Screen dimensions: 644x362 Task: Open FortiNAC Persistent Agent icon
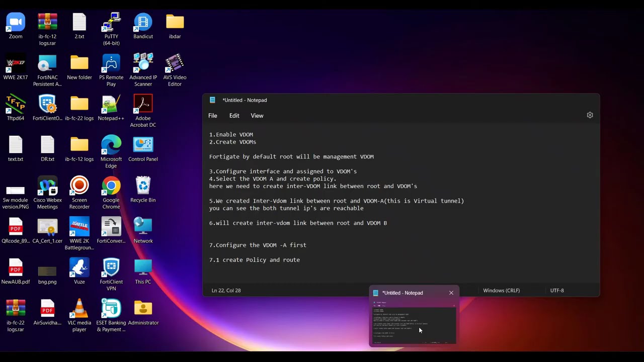pos(47,70)
